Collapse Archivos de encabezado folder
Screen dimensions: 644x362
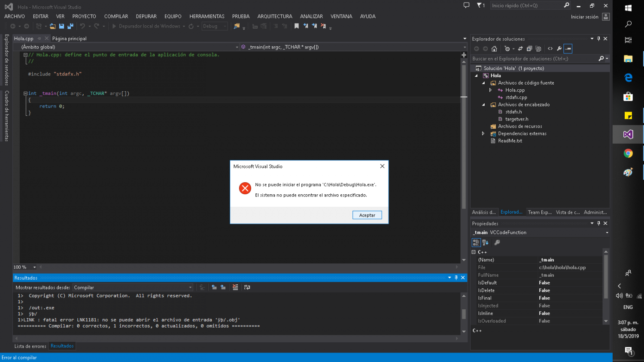point(483,105)
